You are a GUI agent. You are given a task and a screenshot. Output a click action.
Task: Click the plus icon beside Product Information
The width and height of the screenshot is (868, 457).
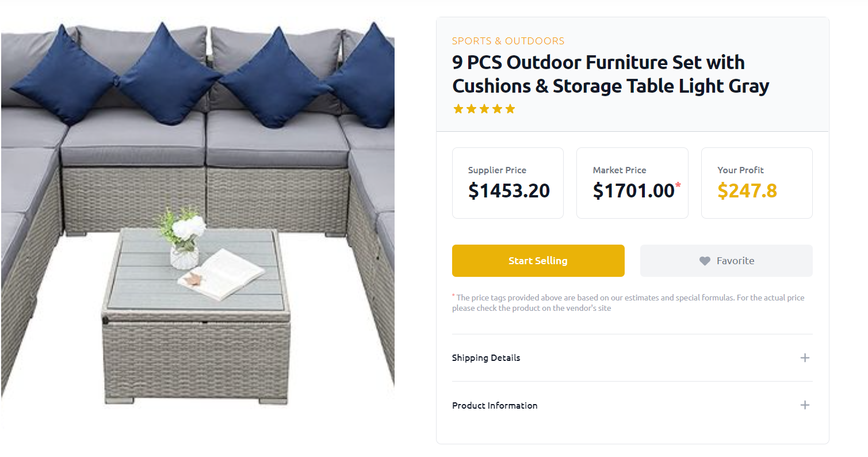(805, 405)
